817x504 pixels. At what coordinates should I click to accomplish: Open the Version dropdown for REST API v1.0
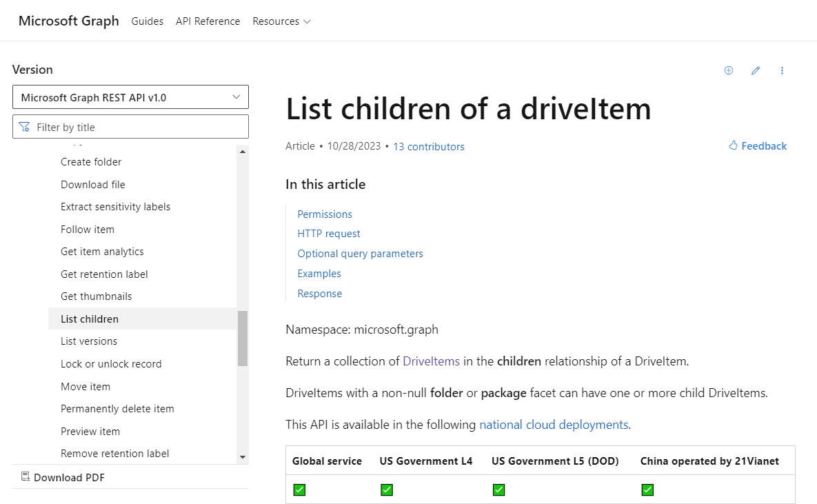tap(130, 97)
